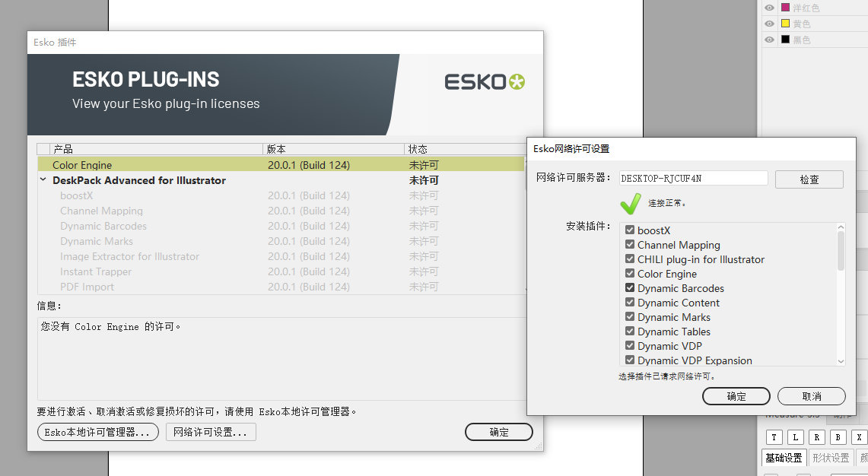Select the Dynamic Marks product row

[281, 241]
